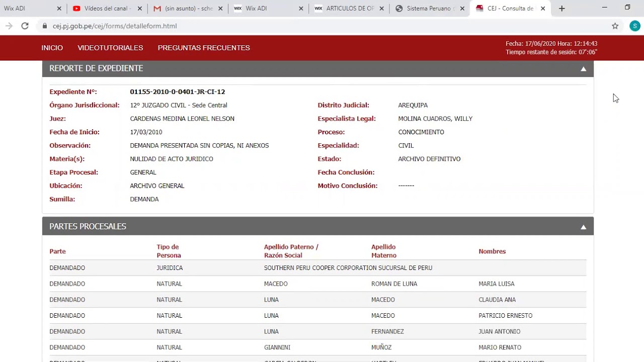The image size is (644, 362).
Task: Select the ARCHIVO DEFINITIVO status text
Action: click(x=429, y=159)
